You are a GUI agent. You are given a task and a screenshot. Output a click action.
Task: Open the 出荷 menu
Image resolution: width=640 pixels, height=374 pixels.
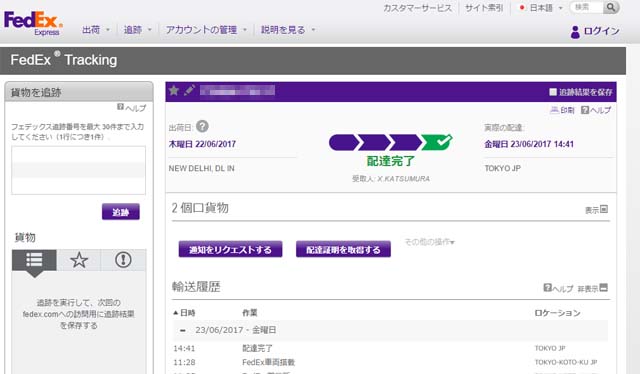coord(96,30)
